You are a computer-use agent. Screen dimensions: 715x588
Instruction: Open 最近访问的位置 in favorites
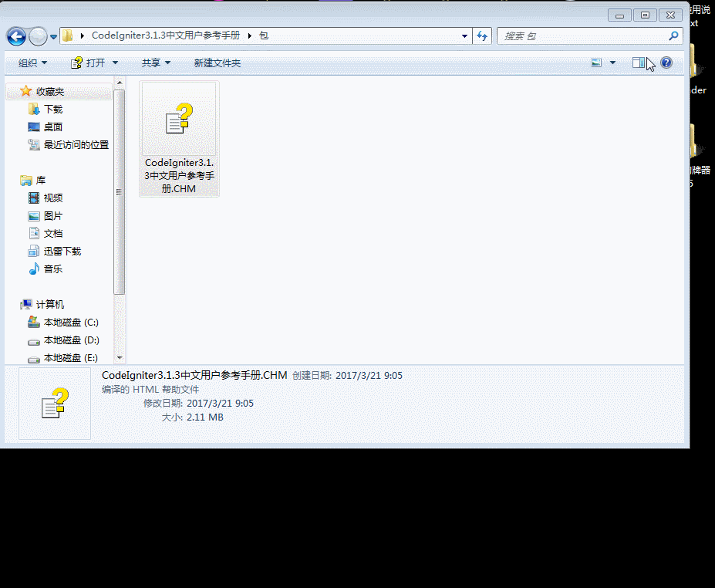(x=73, y=144)
